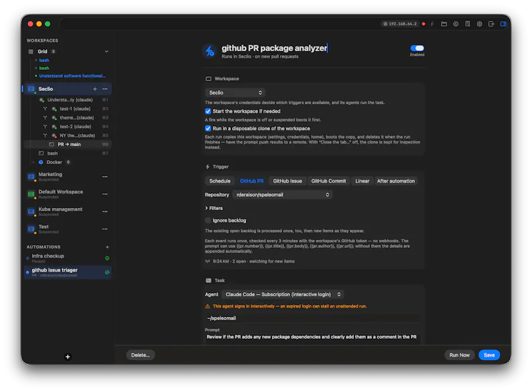The height and width of the screenshot is (392, 532).
Task: Open the three-dot menu for Default Workspace
Action: coord(105,194)
